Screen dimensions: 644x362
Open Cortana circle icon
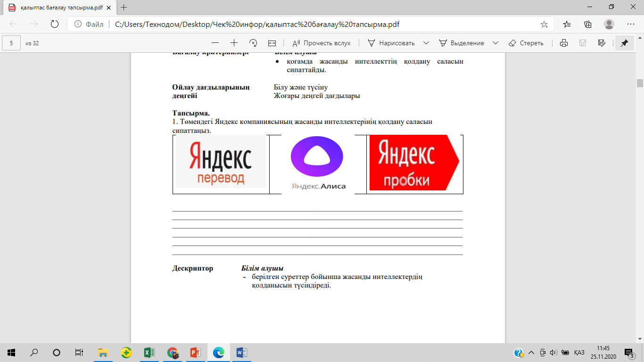tap(57, 353)
